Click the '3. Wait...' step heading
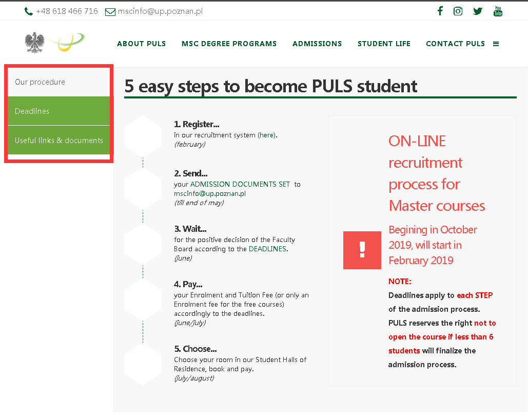This screenshot has width=528, height=420. [x=190, y=229]
